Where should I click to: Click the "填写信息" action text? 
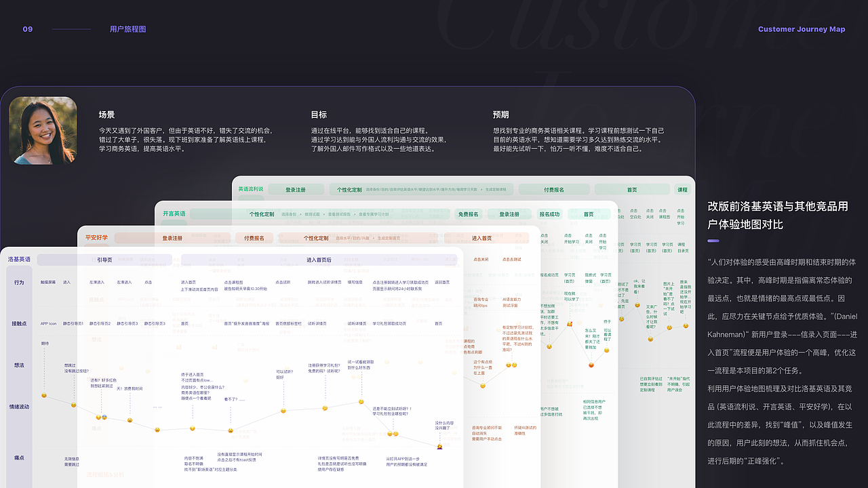click(355, 282)
